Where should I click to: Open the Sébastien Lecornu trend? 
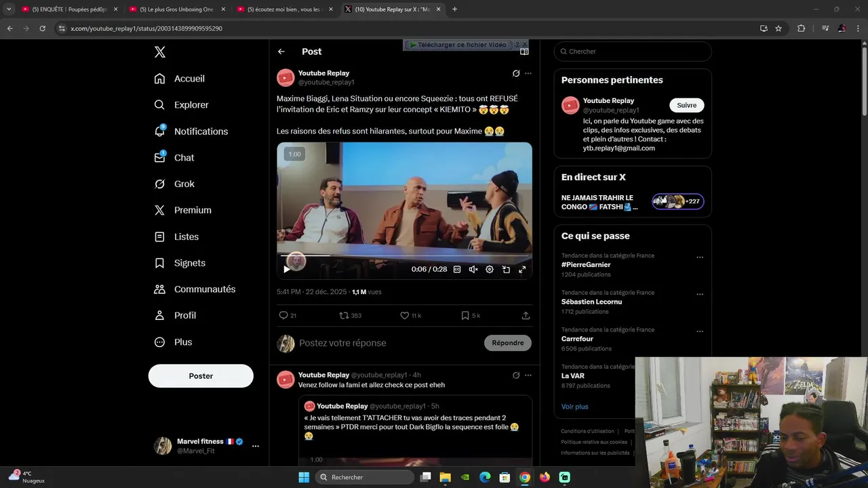(591, 302)
